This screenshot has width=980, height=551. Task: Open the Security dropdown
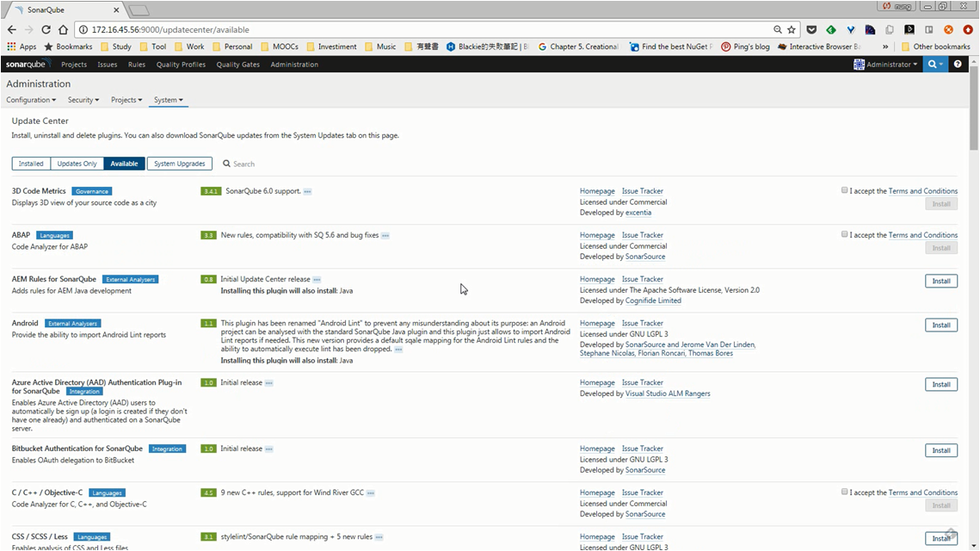tap(83, 100)
